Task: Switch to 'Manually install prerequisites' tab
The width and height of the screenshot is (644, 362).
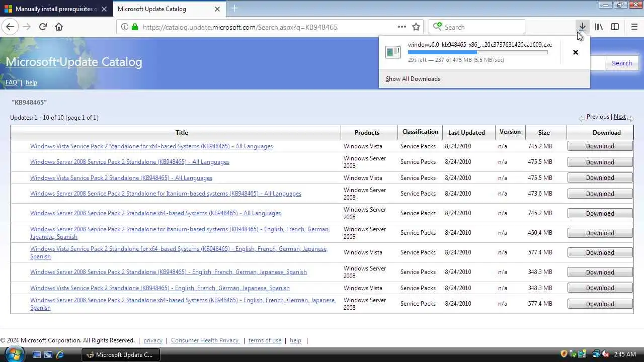Action: (x=56, y=9)
